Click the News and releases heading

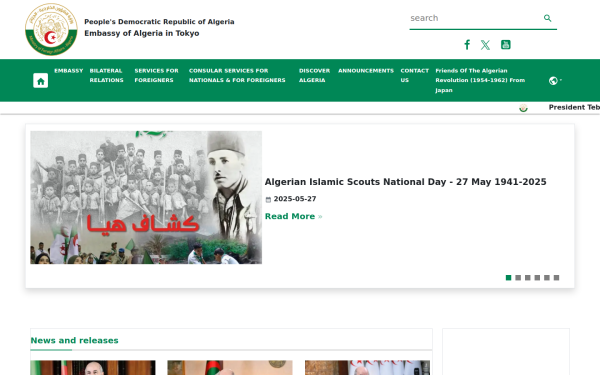click(74, 340)
